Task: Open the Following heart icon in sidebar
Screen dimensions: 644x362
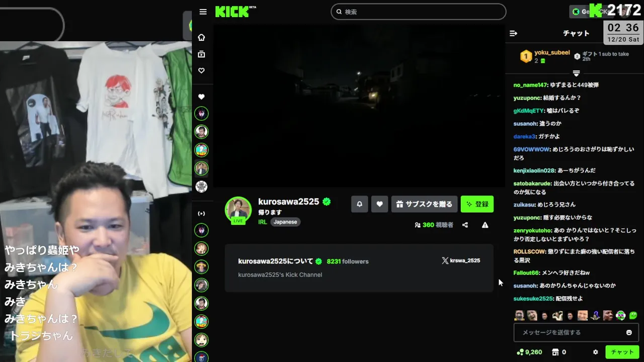Action: pyautogui.click(x=201, y=70)
